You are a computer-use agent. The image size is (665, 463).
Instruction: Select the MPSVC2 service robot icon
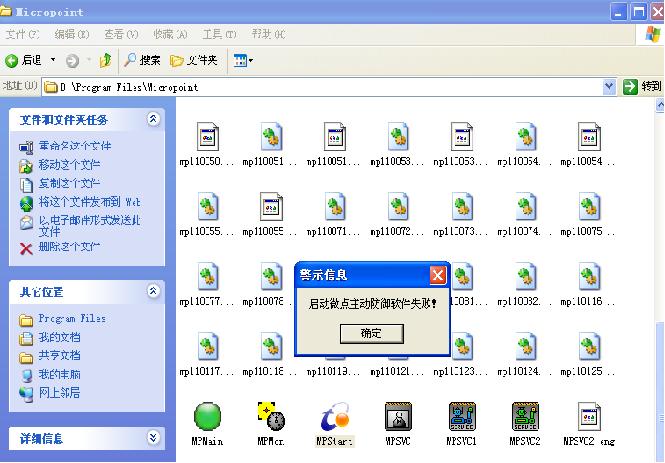pyautogui.click(x=525, y=416)
